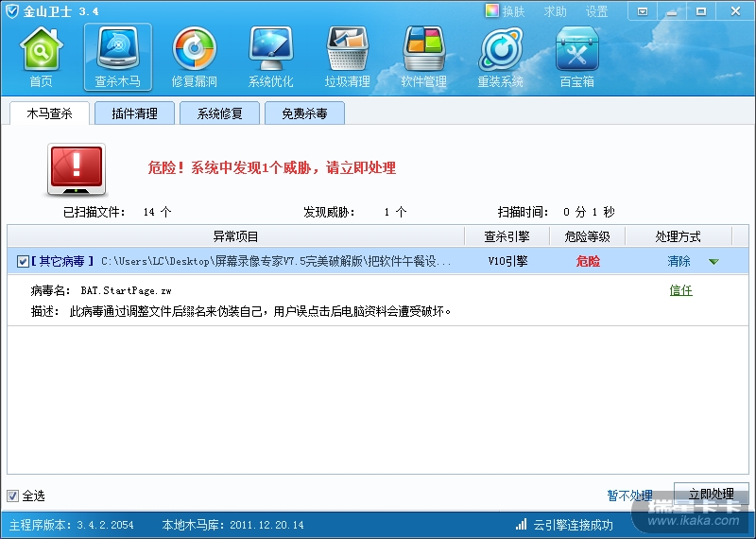Switch to the 木马查杀 tab
The height and width of the screenshot is (539, 756).
(x=50, y=113)
